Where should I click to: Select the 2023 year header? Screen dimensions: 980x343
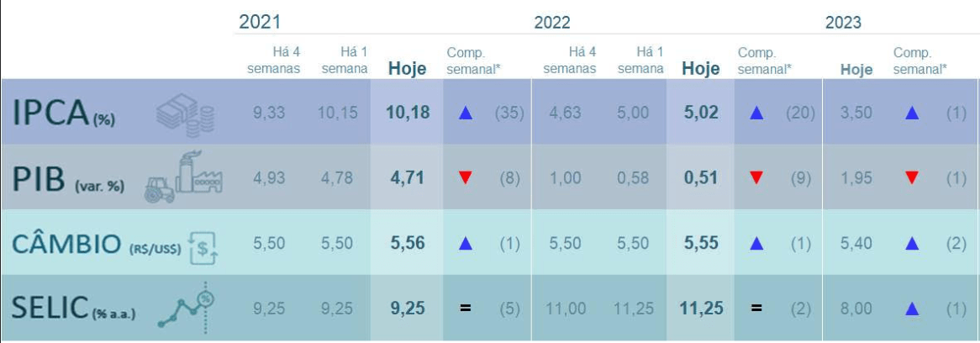coord(843,23)
